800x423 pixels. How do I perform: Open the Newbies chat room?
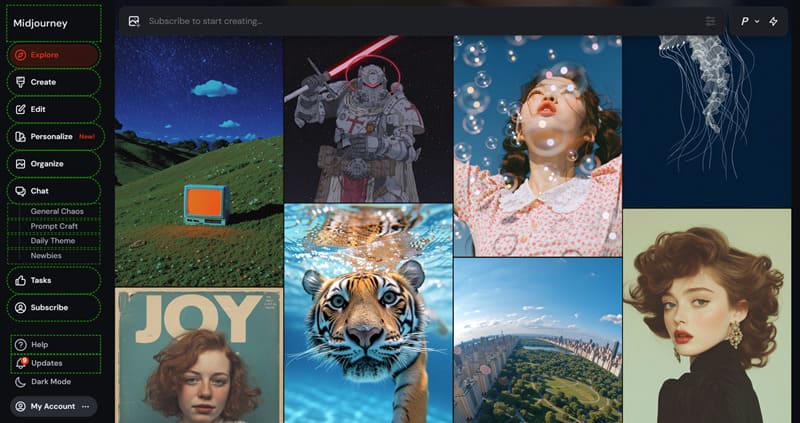tap(46, 256)
